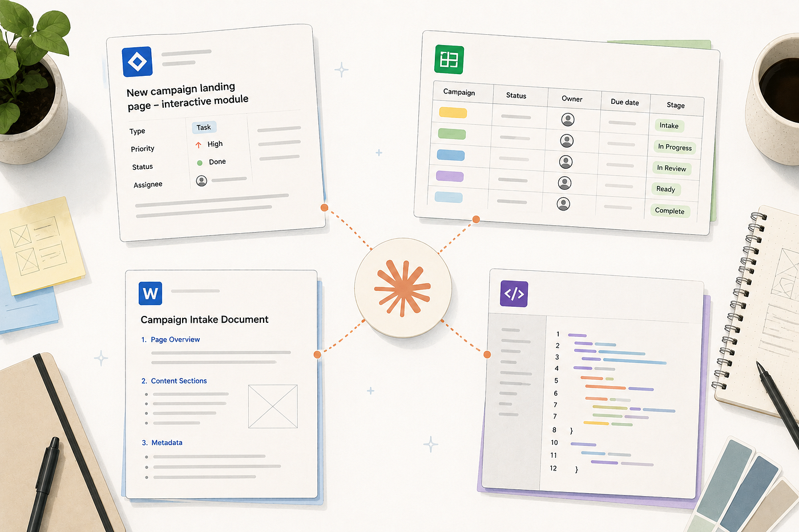Screen dimensions: 799x532
Task: Open the green spreadsheet app icon
Action: pos(449,59)
